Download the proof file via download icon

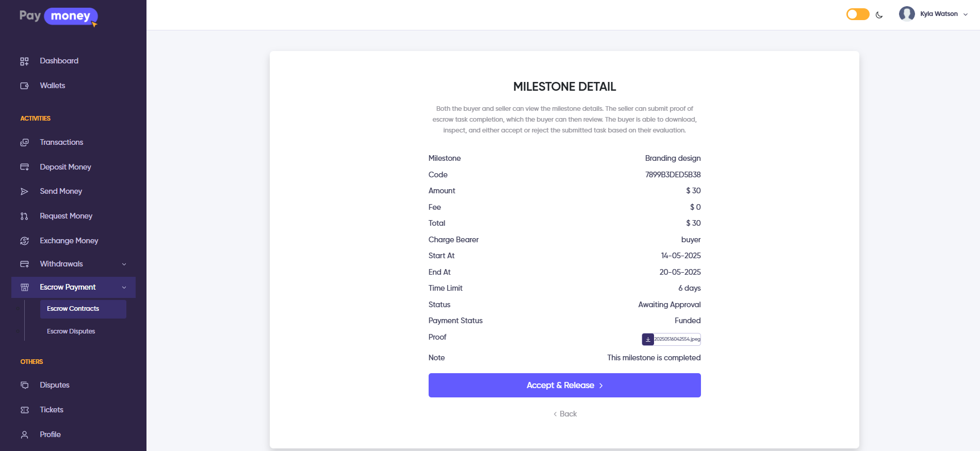pos(648,339)
